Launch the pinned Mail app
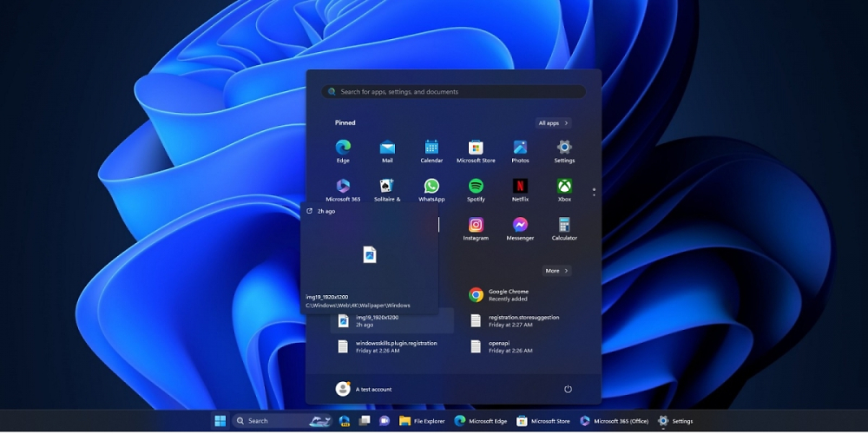The width and height of the screenshot is (868, 434). [387, 151]
